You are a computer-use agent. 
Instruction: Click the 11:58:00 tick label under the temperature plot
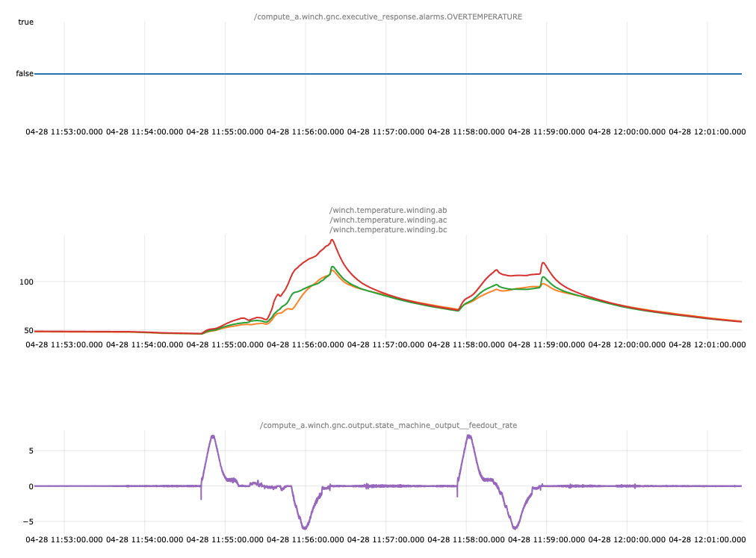point(466,345)
